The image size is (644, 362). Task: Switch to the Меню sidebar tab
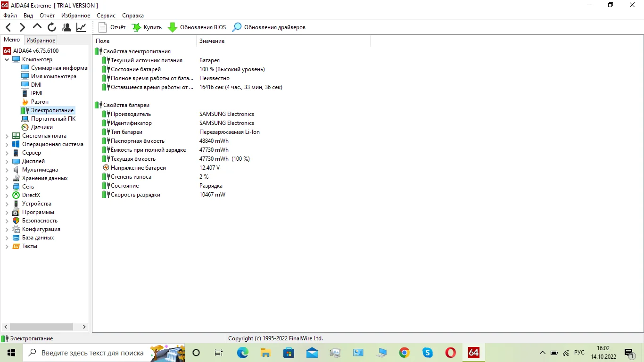click(x=12, y=40)
